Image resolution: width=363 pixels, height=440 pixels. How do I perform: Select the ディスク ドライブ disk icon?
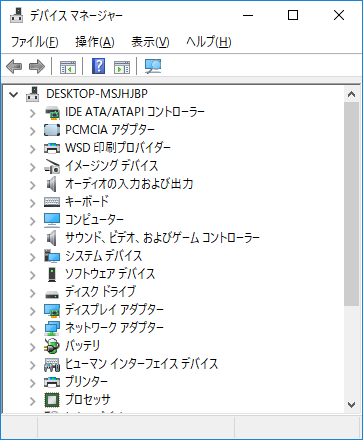point(52,294)
